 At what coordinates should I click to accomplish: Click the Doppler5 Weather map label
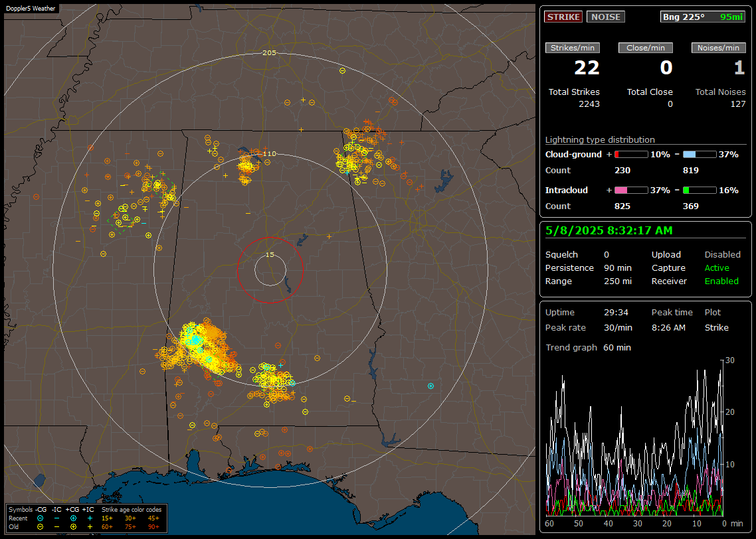coord(31,8)
